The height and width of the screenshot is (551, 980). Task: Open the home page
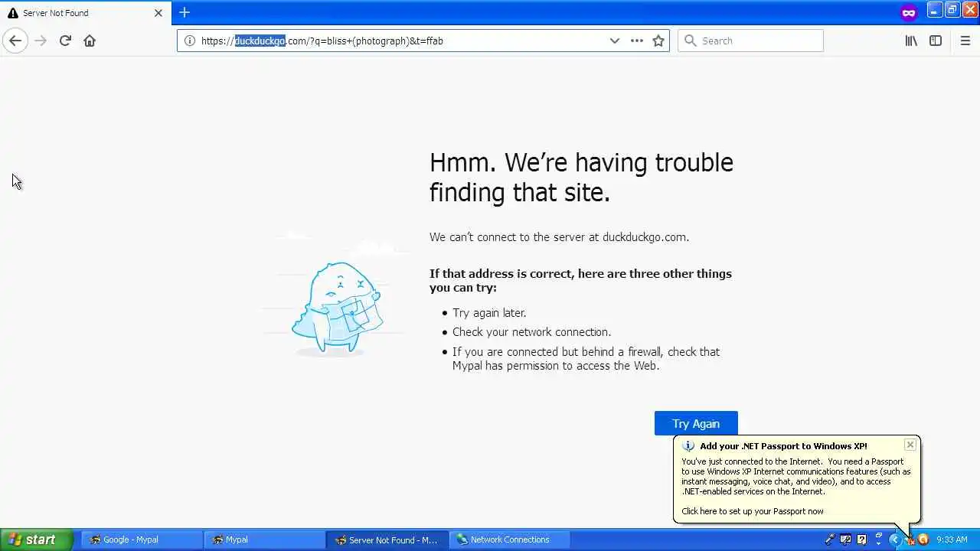[90, 41]
